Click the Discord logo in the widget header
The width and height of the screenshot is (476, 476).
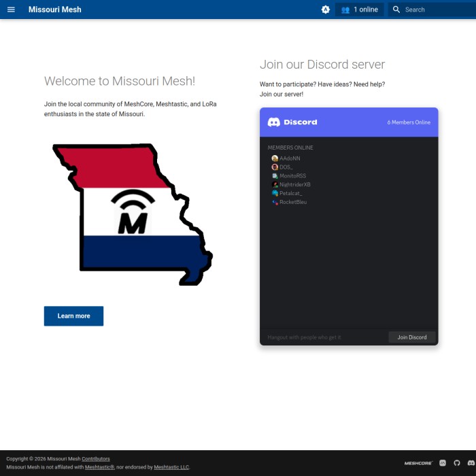(292, 122)
